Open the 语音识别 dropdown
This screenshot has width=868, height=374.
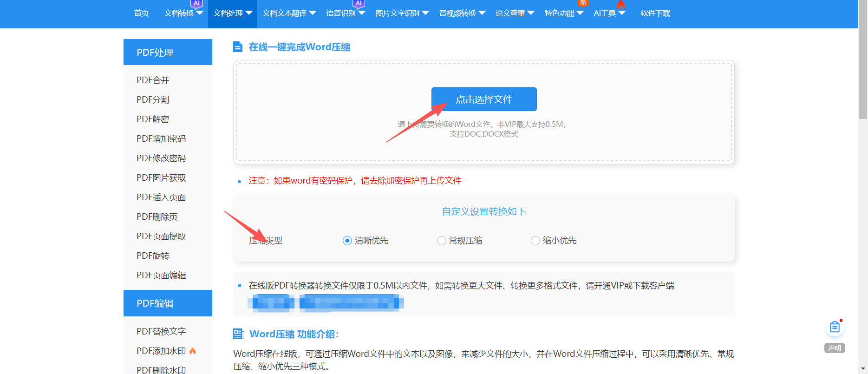[x=346, y=13]
